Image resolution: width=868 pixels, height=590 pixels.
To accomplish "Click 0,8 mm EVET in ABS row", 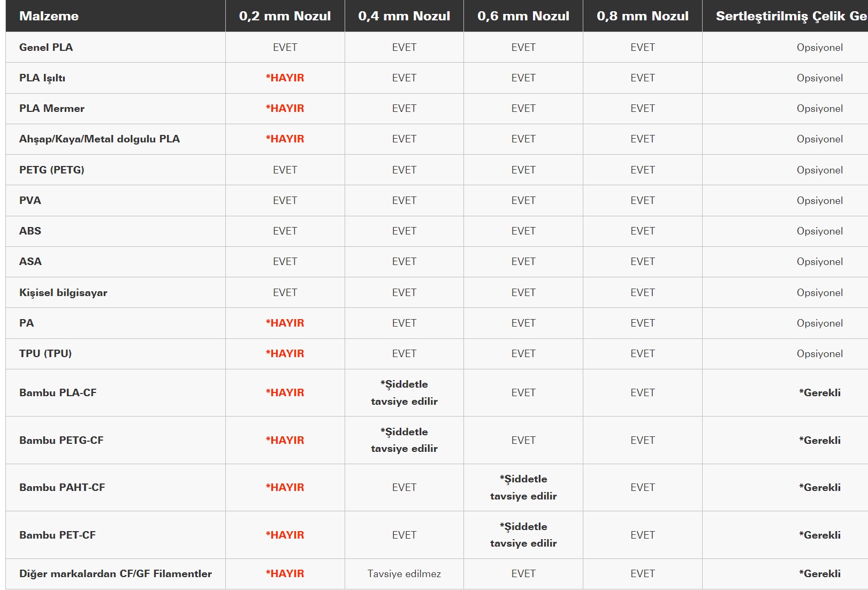I will pyautogui.click(x=643, y=231).
